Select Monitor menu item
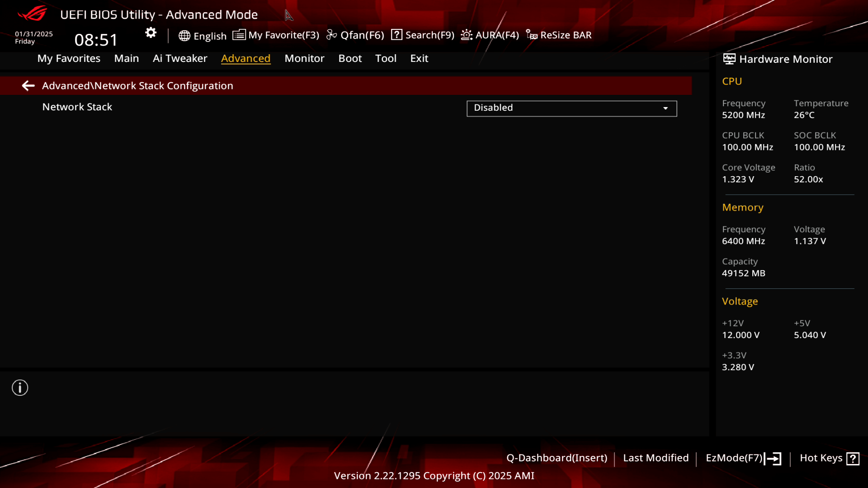 point(305,58)
